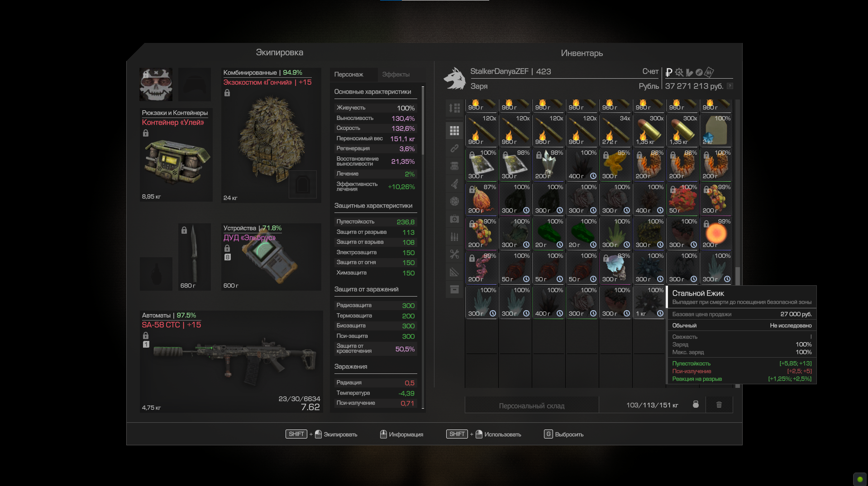The image size is (868, 486).
Task: Open the question mark help next to balance
Action: pos(730,86)
